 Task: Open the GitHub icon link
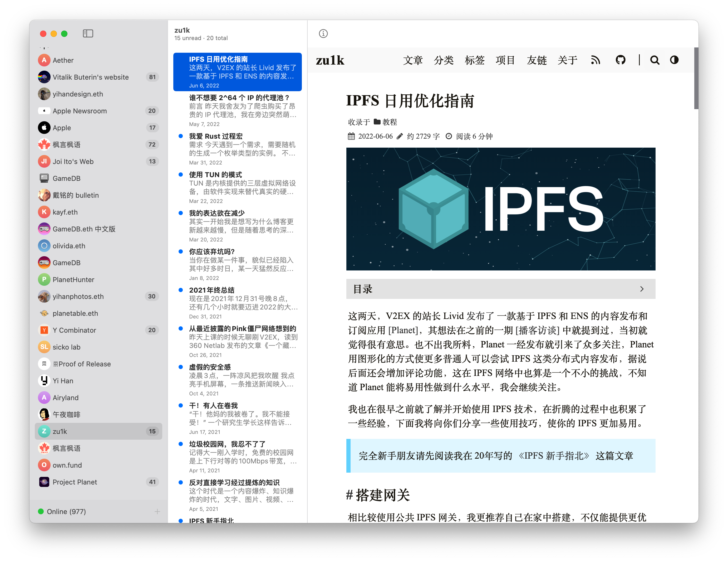(x=620, y=60)
